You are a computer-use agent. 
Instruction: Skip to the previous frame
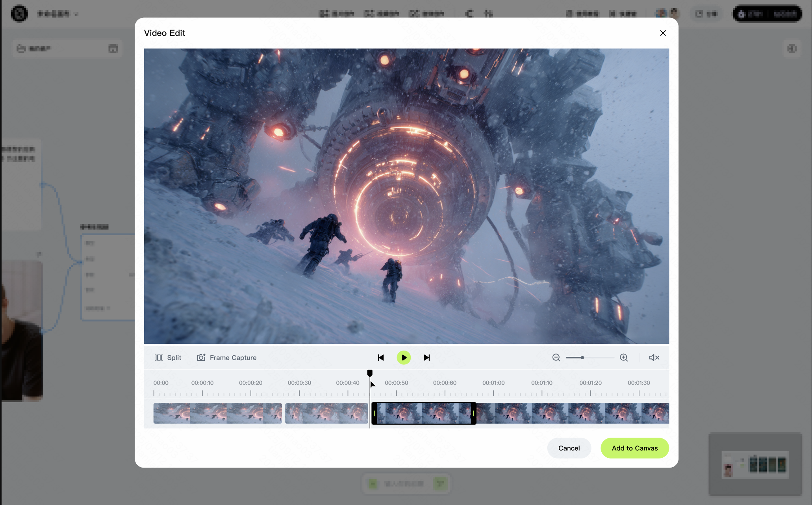(x=381, y=357)
